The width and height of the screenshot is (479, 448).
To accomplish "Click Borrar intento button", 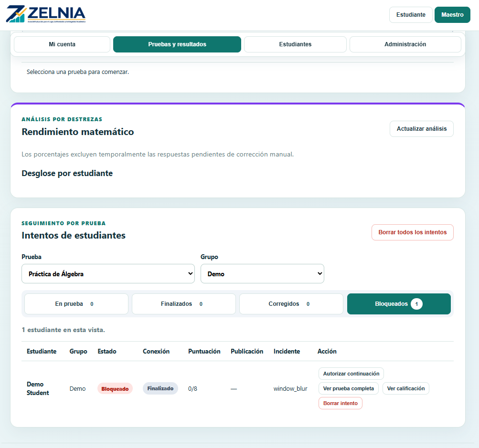I will (x=341, y=403).
